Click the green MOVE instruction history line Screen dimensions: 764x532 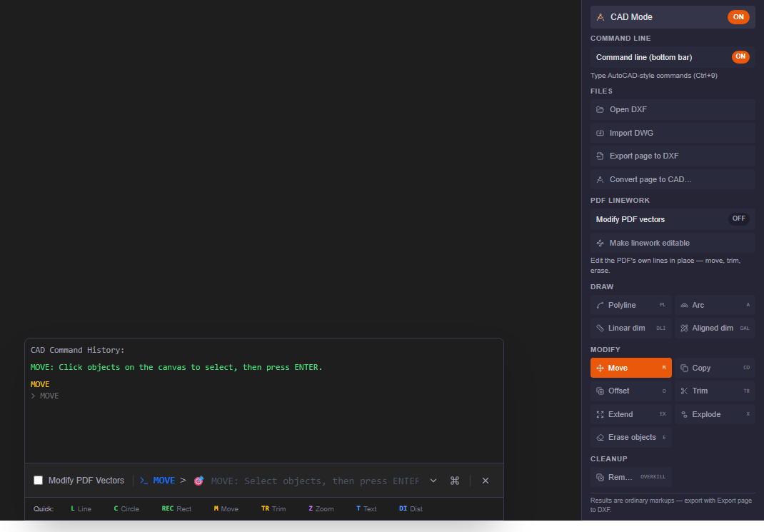pyautogui.click(x=176, y=367)
